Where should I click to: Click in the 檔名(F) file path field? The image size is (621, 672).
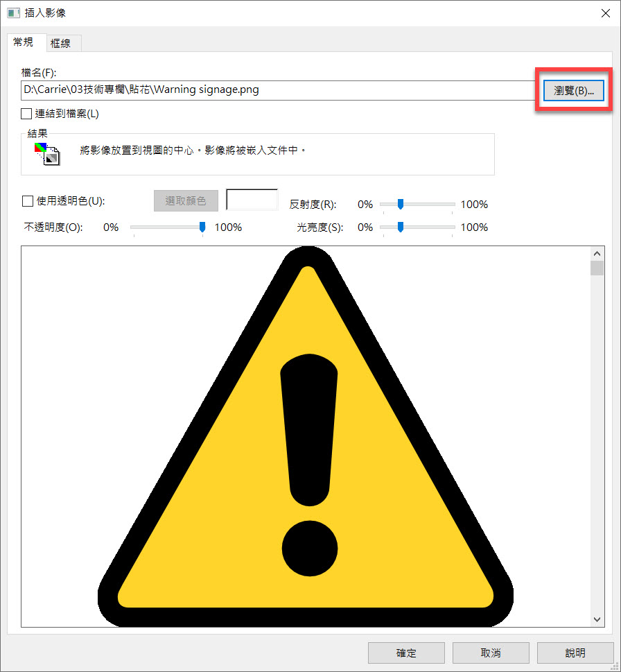coord(278,90)
